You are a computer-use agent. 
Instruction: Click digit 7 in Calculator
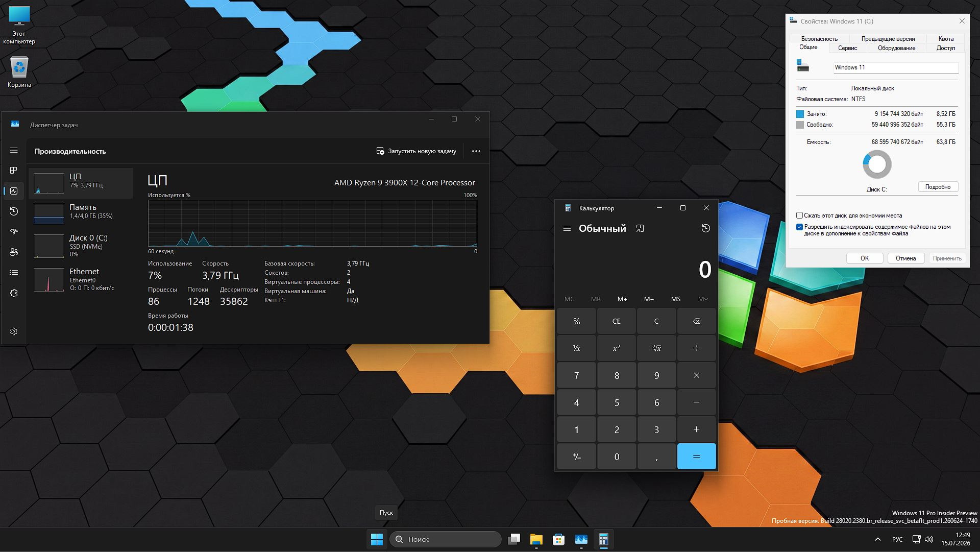(576, 375)
